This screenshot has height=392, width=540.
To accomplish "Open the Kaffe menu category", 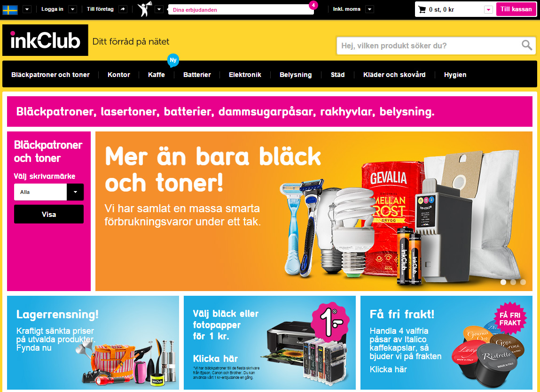I will (x=157, y=75).
